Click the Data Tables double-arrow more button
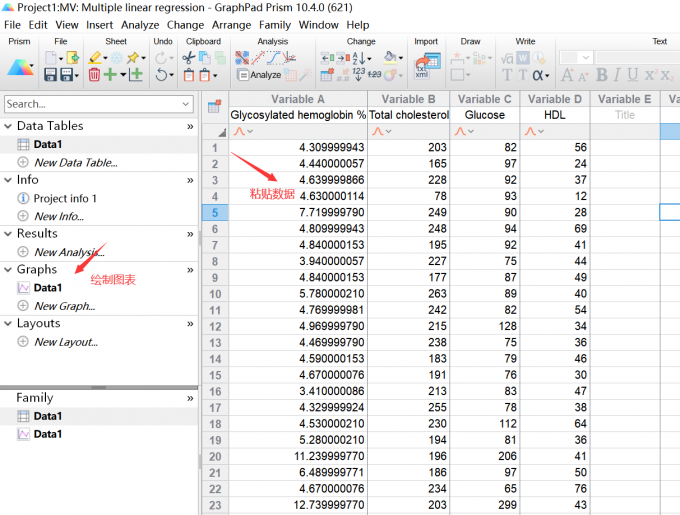Viewport: 680px width, 515px height. 190,127
